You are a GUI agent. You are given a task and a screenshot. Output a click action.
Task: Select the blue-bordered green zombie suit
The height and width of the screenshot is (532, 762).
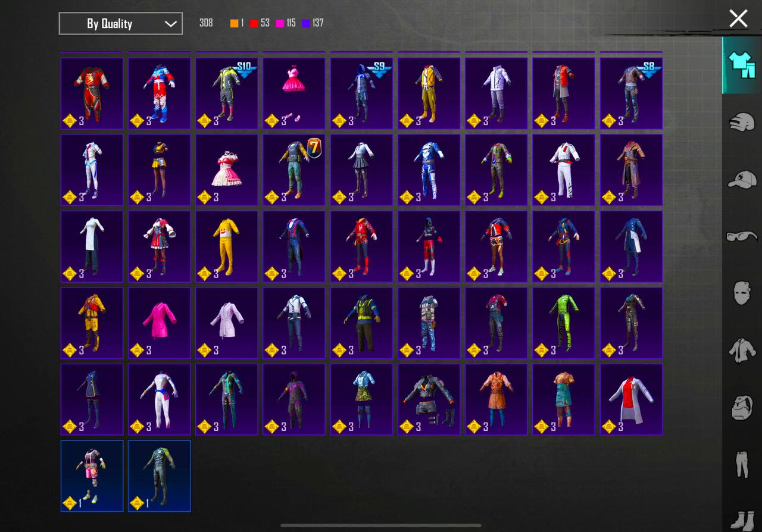(x=160, y=476)
